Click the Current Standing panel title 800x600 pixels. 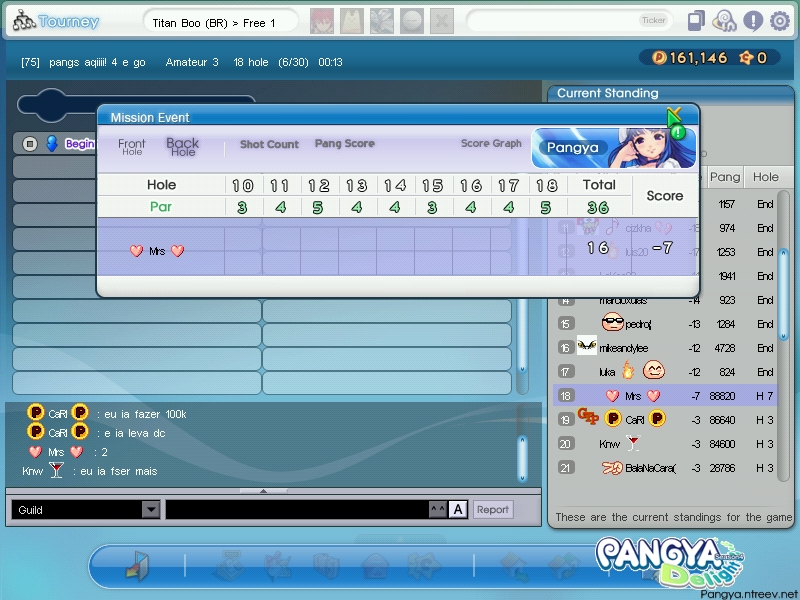(608, 93)
